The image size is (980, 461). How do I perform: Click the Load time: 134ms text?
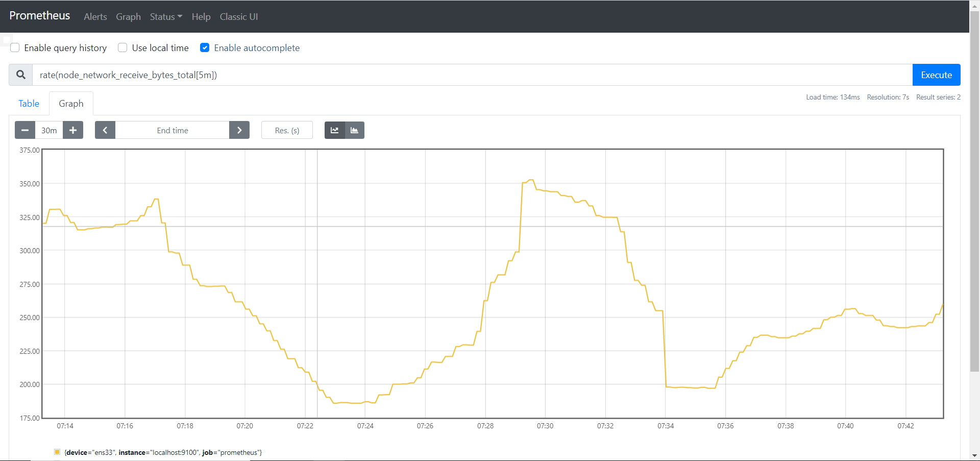pos(833,97)
